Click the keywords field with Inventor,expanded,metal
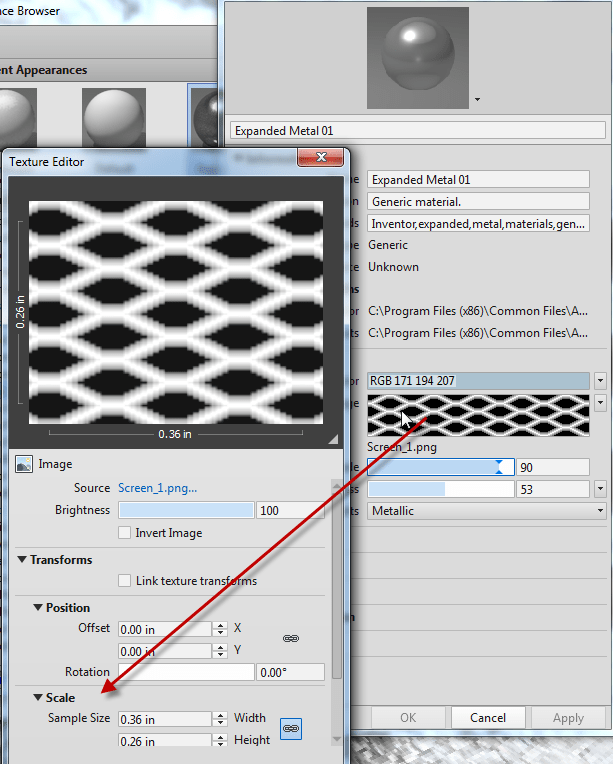This screenshot has width=613, height=764. (478, 223)
